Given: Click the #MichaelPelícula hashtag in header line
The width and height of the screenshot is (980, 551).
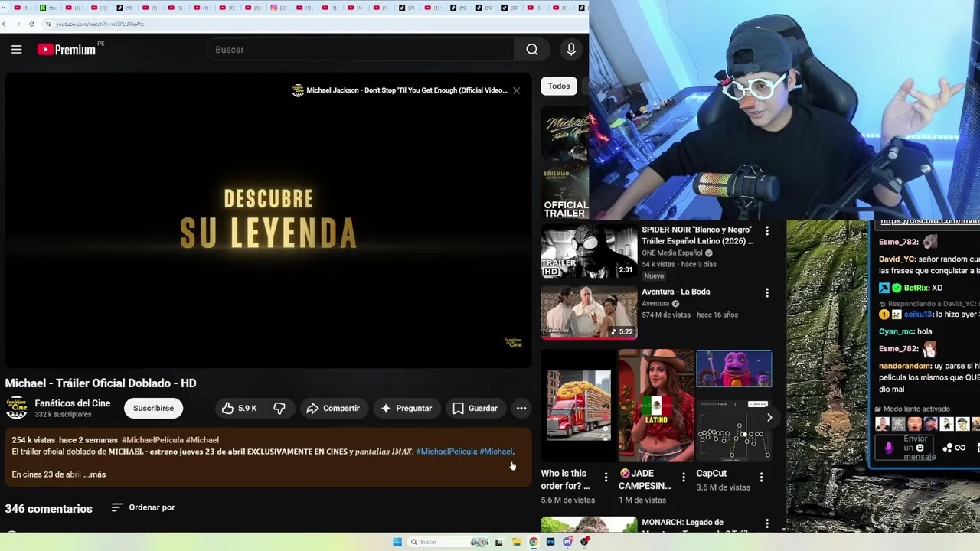Looking at the screenshot, I should click(152, 440).
